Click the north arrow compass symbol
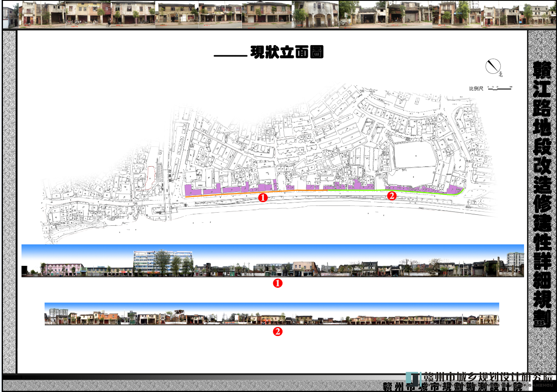Screen dimensions: 557x392 tap(493, 66)
